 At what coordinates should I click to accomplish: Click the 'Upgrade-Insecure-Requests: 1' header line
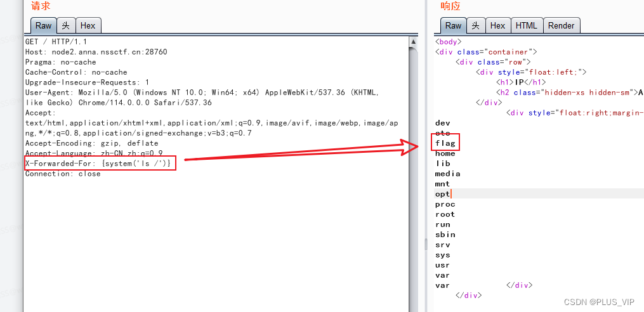click(88, 82)
